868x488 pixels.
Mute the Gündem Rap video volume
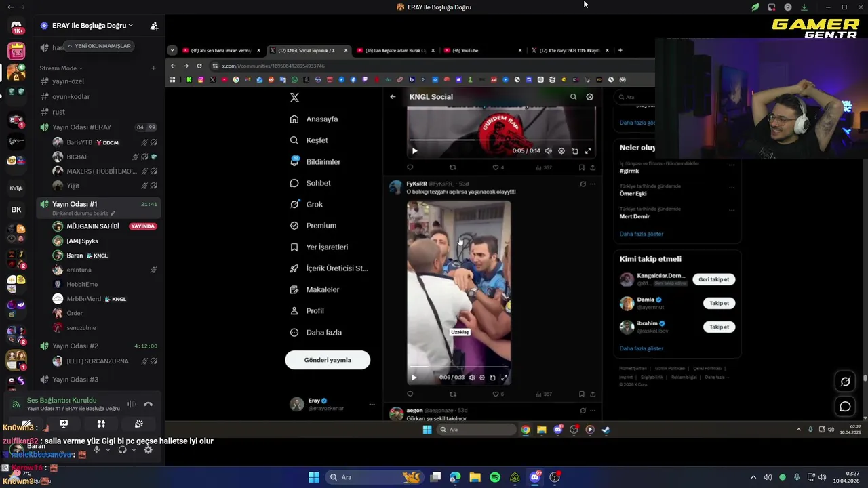(x=549, y=151)
